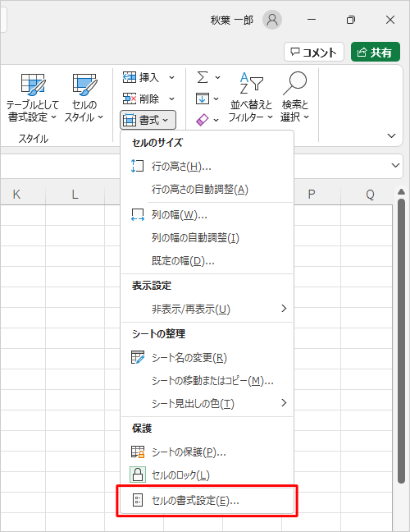Expand the Clear dropdown arrow
The width and height of the screenshot is (410, 532).
216,120
